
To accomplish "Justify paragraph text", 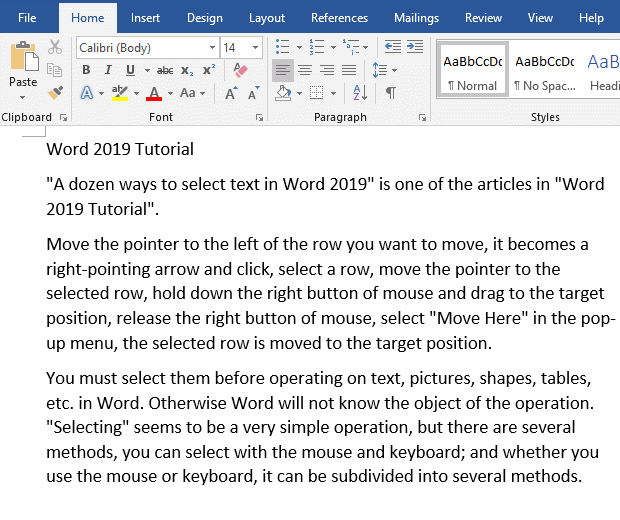I will click(x=349, y=70).
